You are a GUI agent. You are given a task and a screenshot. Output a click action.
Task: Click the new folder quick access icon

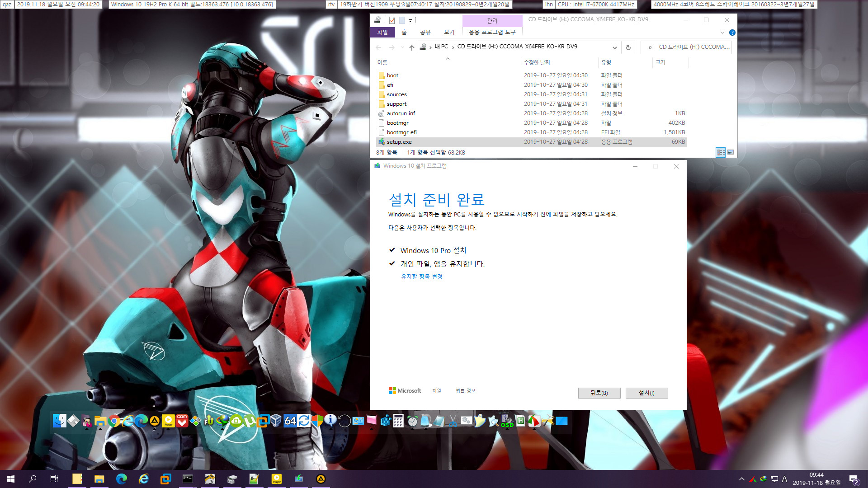[x=401, y=20]
